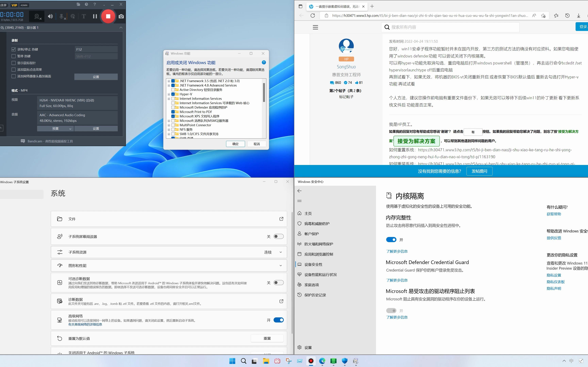Image resolution: width=588 pixels, height=367 pixels.
Task: Click the screenshot capture icon in Bandicam
Action: 121,16
